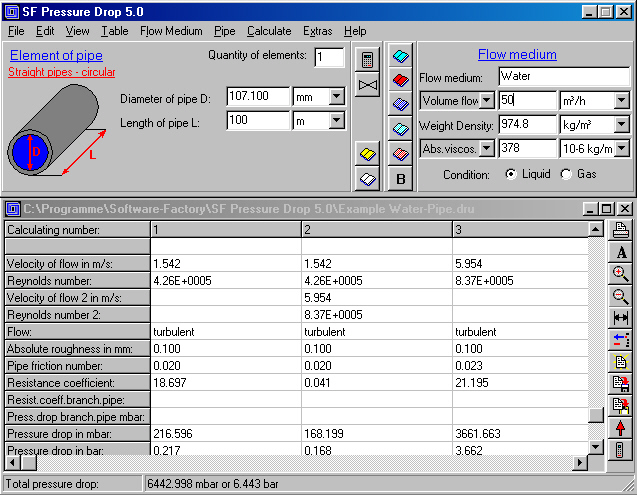Click the remote control icon

620,450
